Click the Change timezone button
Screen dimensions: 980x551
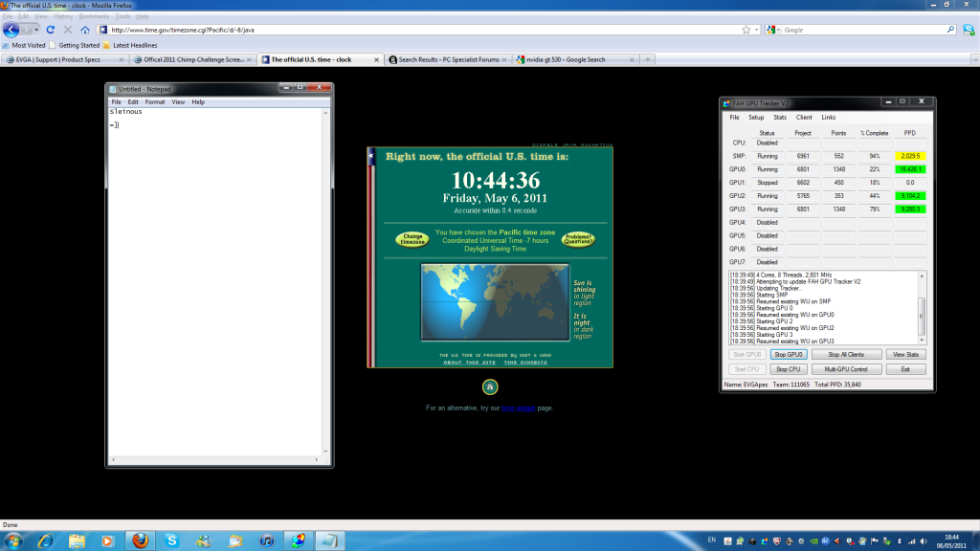click(x=412, y=239)
